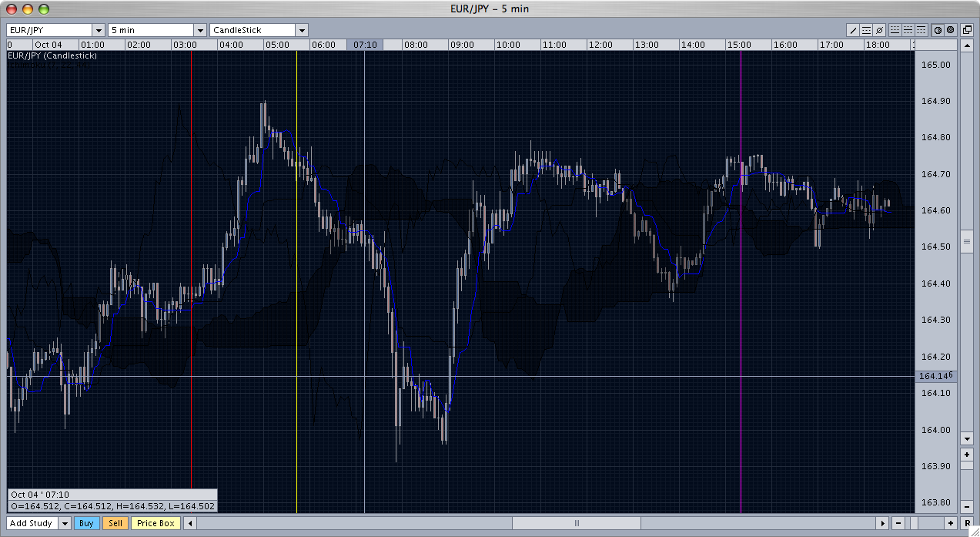Click the horizontal scrollbar left arrow
This screenshot has height=537, width=980.
191,523
